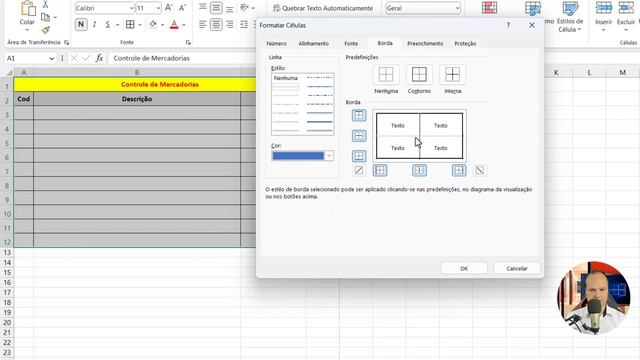Open the font size 11 dropdown
The image size is (640, 360).
coord(158,8)
